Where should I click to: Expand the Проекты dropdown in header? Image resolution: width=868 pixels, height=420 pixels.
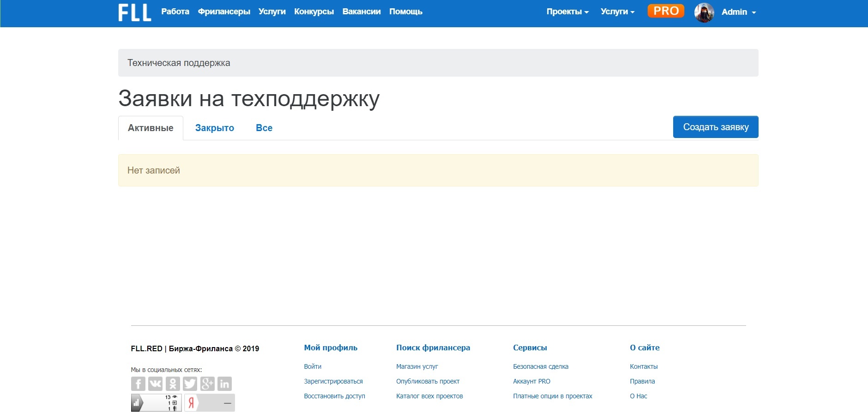click(567, 12)
